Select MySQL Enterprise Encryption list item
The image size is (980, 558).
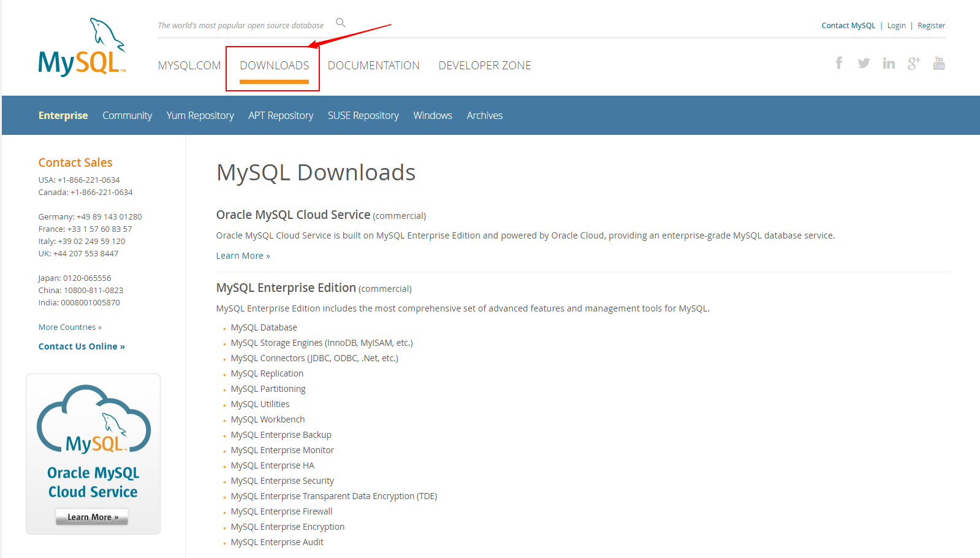point(288,527)
